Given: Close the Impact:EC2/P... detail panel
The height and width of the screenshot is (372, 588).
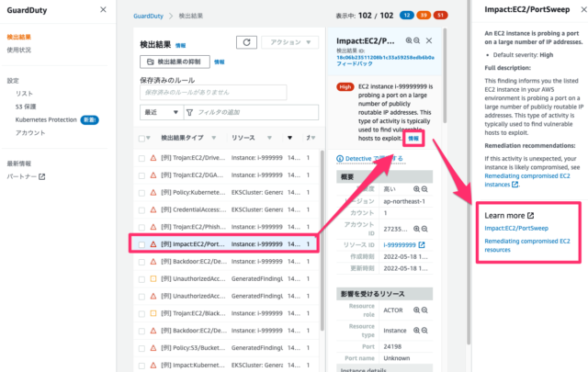Looking at the screenshot, I should 429,40.
